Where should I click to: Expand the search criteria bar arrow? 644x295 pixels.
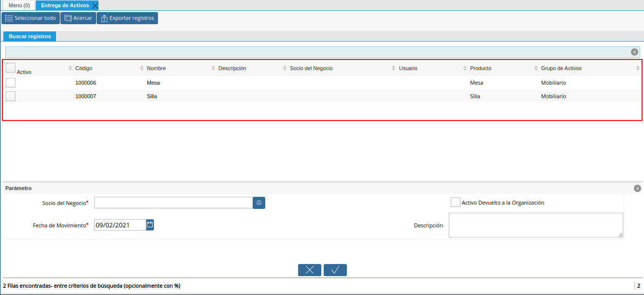point(634,52)
